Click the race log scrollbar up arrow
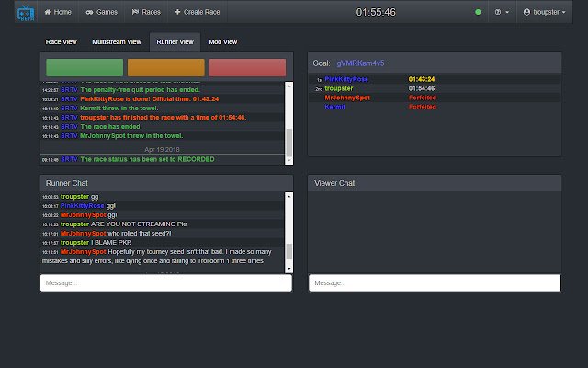Image resolution: width=588 pixels, height=368 pixels. 288,86
